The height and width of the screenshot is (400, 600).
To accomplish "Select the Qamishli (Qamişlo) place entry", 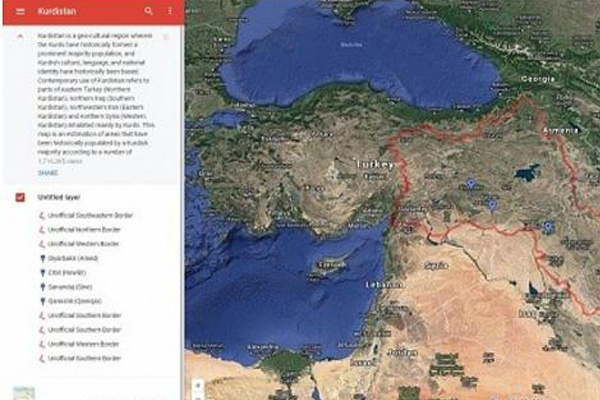I will tap(75, 301).
